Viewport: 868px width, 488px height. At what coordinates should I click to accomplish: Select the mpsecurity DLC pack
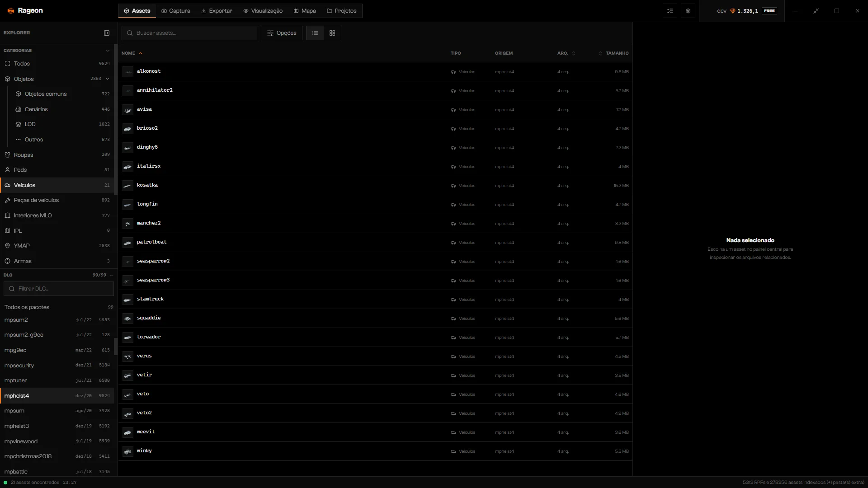[57, 366]
